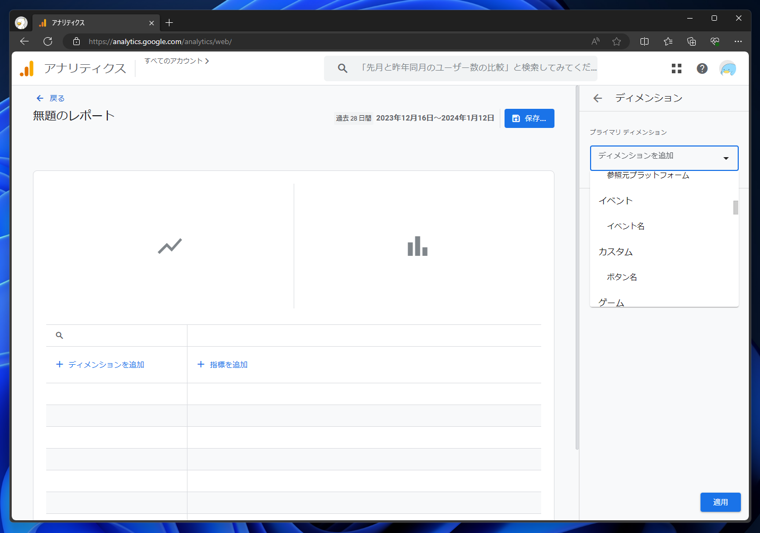Select the line chart placeholder icon
760x533 pixels.
(x=170, y=246)
